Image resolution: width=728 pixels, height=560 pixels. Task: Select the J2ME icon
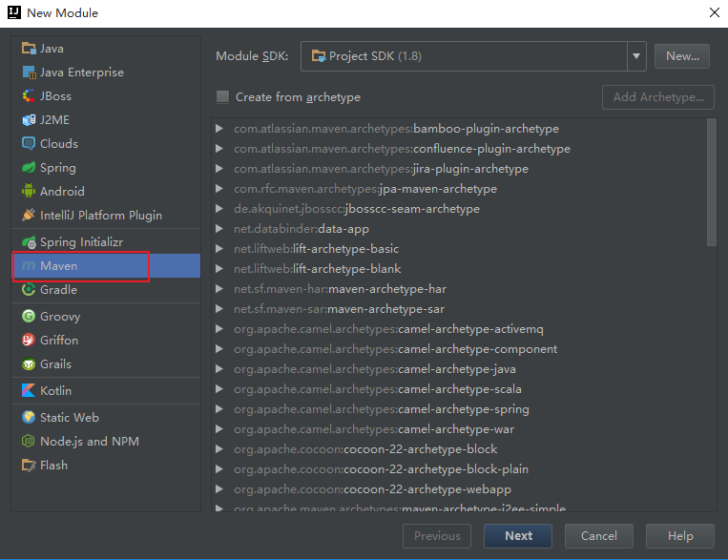point(29,120)
